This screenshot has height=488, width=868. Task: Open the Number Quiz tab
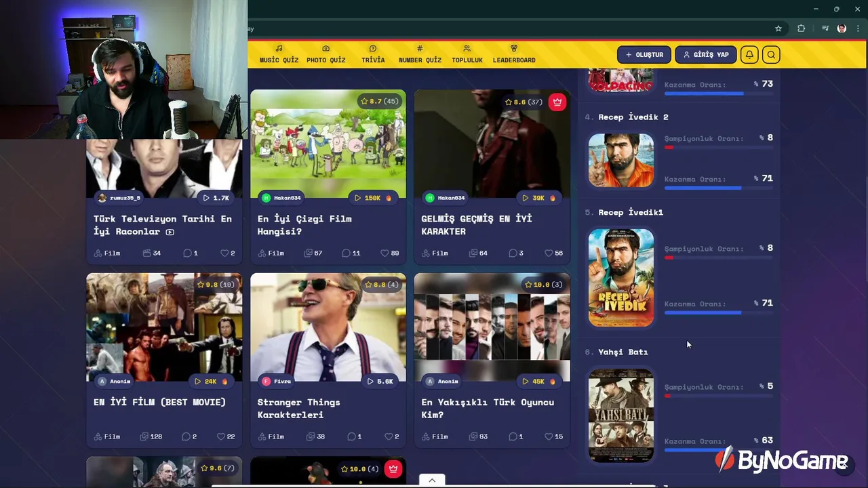[x=420, y=54]
